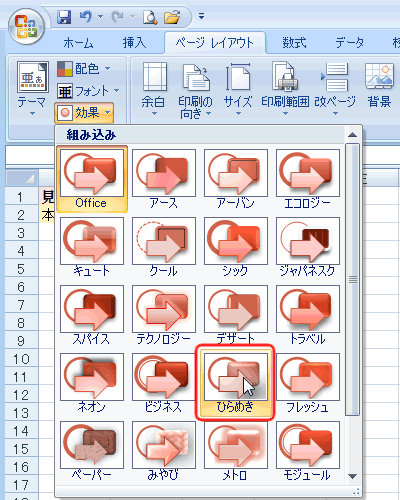400x500 pixels.
Task: Apply the スパイス effect
Action: pos(92,315)
